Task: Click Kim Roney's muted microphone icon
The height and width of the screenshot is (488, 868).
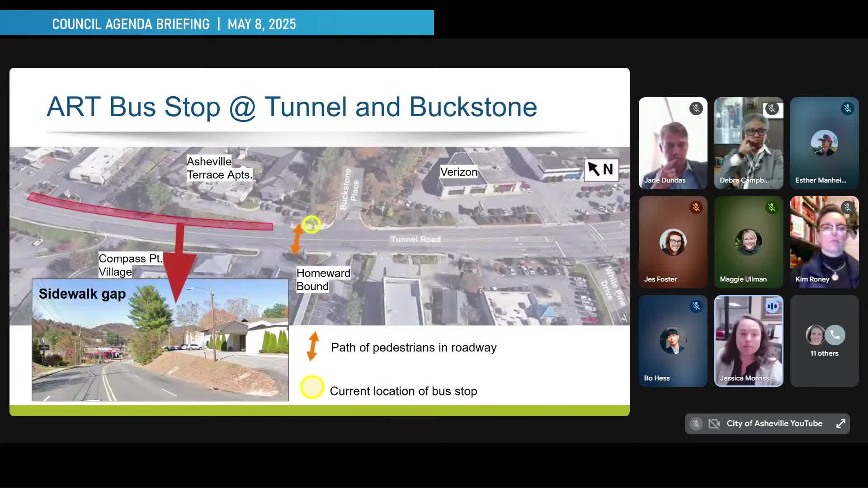Action: pos(847,207)
